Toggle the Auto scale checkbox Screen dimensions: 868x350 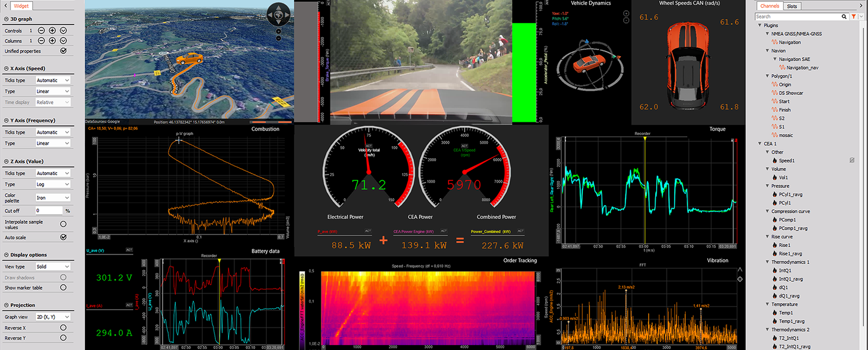click(x=63, y=237)
